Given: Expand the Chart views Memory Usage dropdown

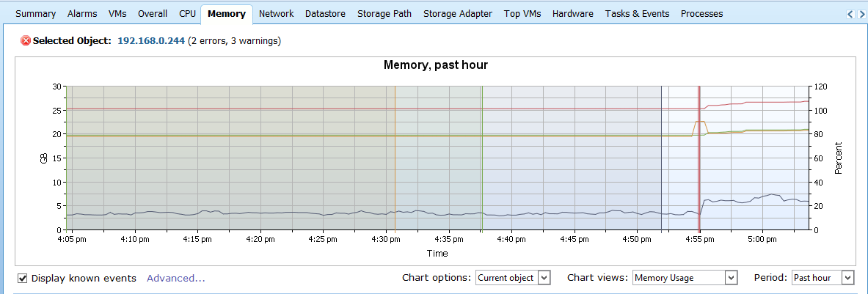Looking at the screenshot, I should [685, 277].
